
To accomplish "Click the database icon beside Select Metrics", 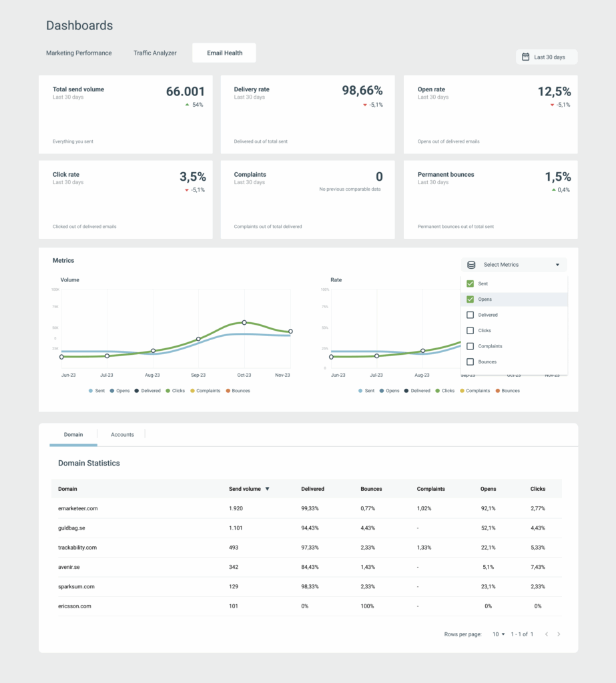I will click(471, 265).
